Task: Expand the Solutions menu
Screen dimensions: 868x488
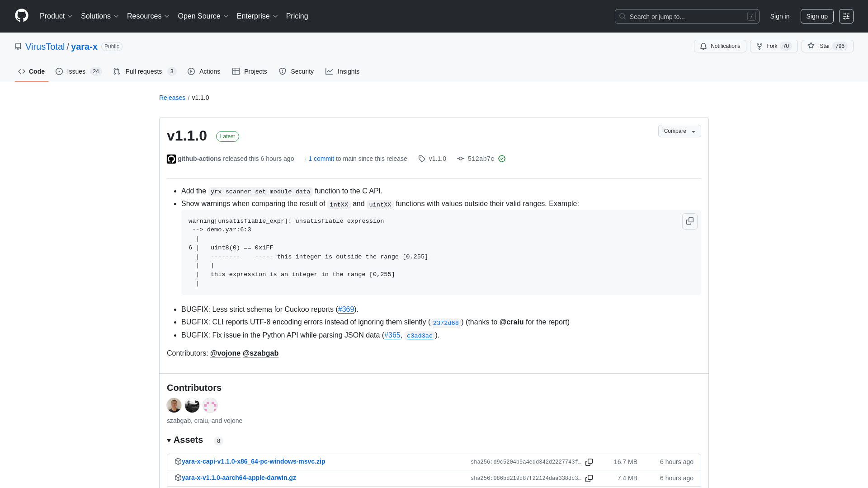Action: (99, 16)
